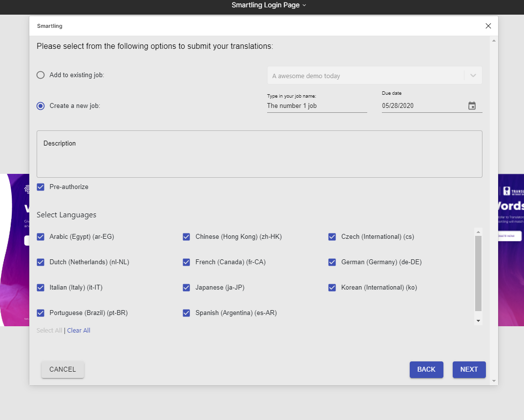Uncheck German (Germany) language

(332, 262)
